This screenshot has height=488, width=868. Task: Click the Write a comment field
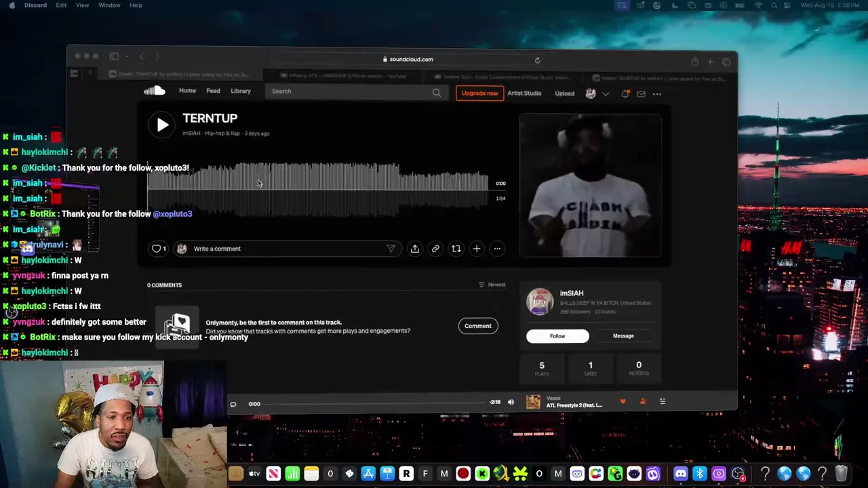click(286, 249)
